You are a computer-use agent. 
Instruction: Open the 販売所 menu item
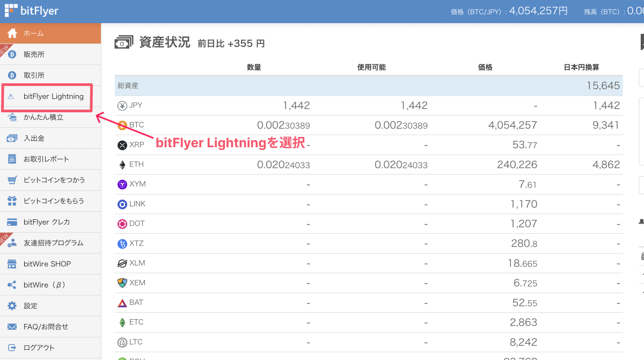[x=50, y=54]
